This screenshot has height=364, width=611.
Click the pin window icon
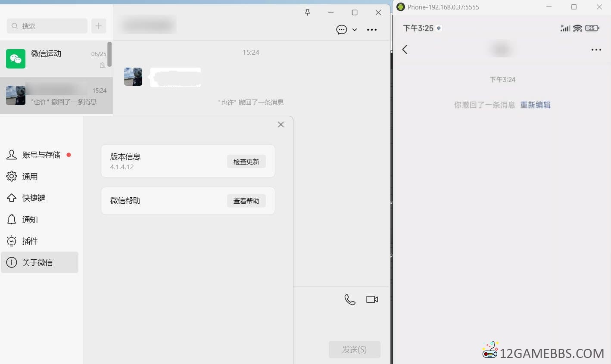pyautogui.click(x=307, y=12)
